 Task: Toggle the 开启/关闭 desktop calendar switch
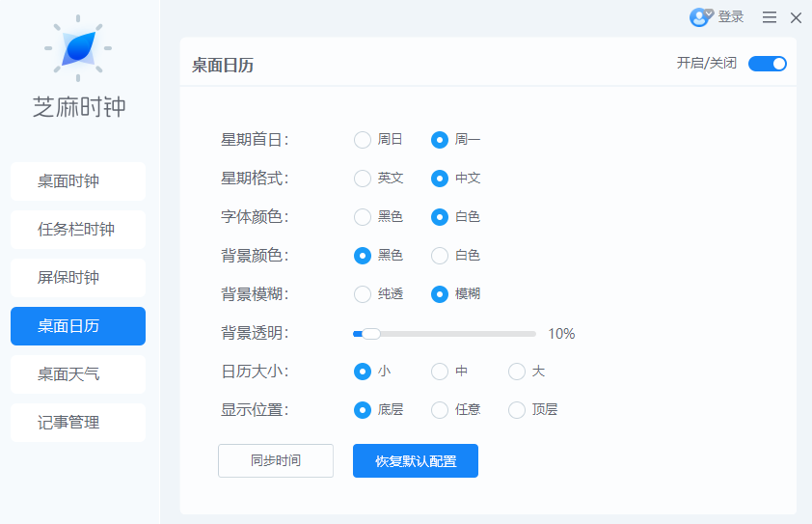click(x=768, y=64)
